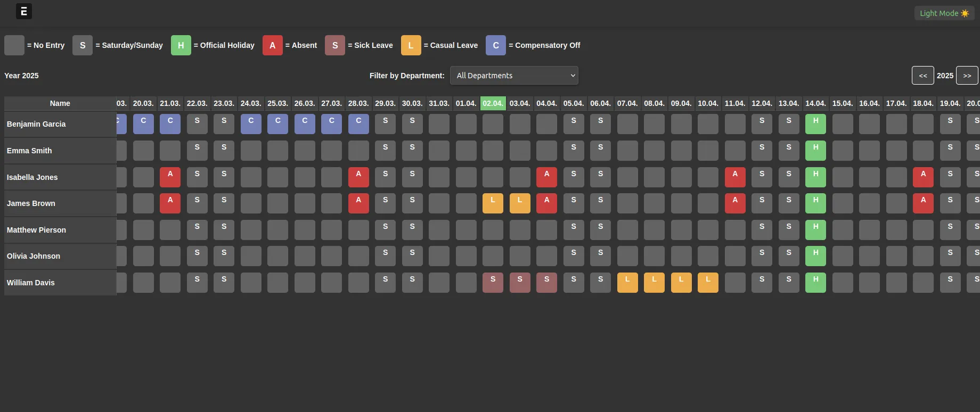Viewport: 980px width, 412px height.
Task: Click William Davis's sick leave on 03.04.
Action: [520, 283]
